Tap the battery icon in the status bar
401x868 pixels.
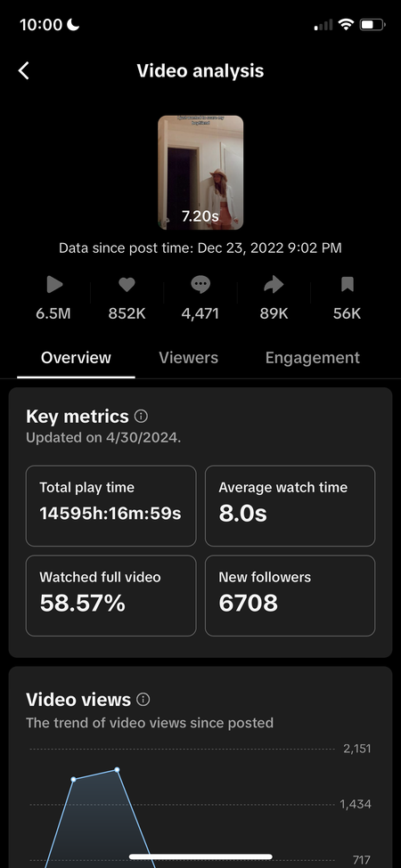372,24
